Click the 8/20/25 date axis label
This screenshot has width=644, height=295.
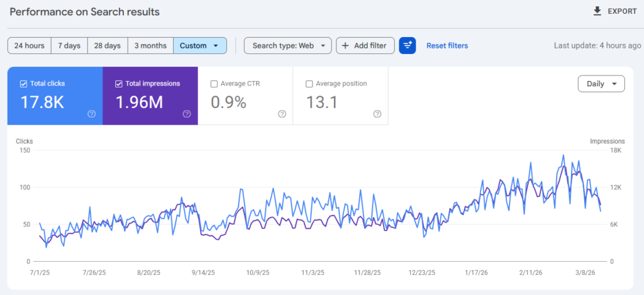[149, 272]
